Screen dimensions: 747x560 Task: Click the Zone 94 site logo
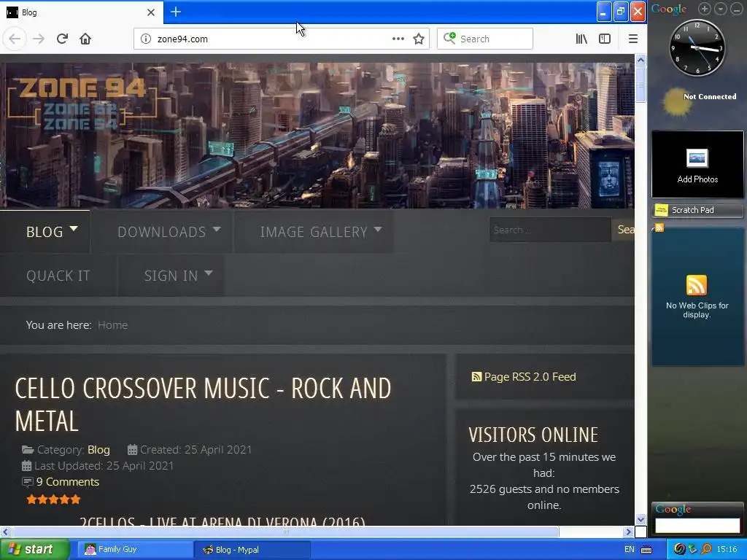click(x=82, y=105)
